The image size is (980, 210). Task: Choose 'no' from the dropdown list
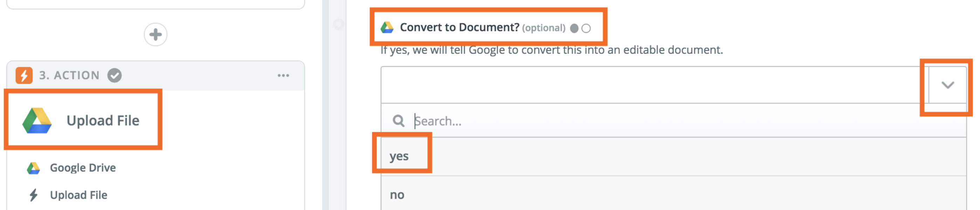click(x=397, y=195)
